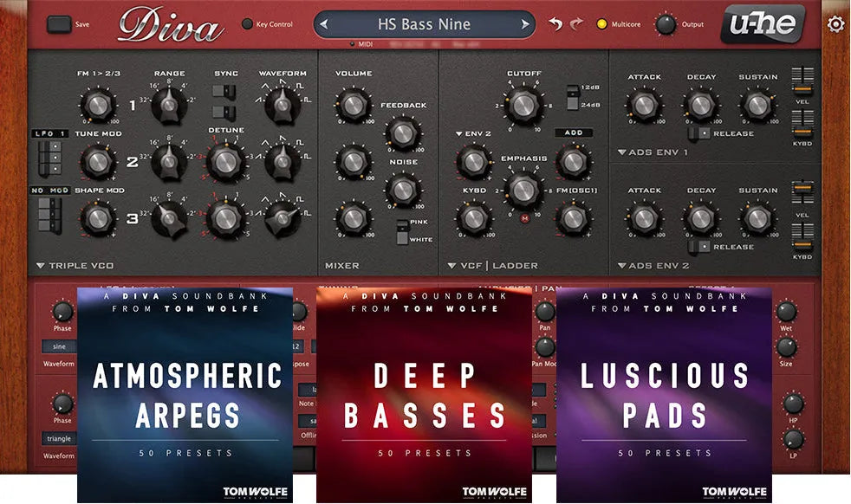Click the u-he logo badge
This screenshot has width=851, height=504.
(762, 23)
